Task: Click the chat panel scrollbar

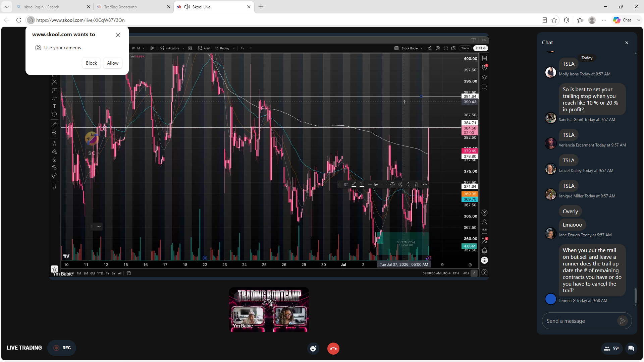Action: 635,296
